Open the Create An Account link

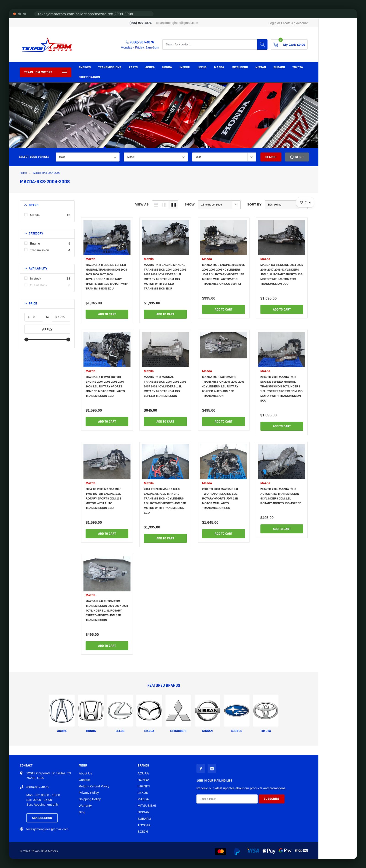(294, 23)
